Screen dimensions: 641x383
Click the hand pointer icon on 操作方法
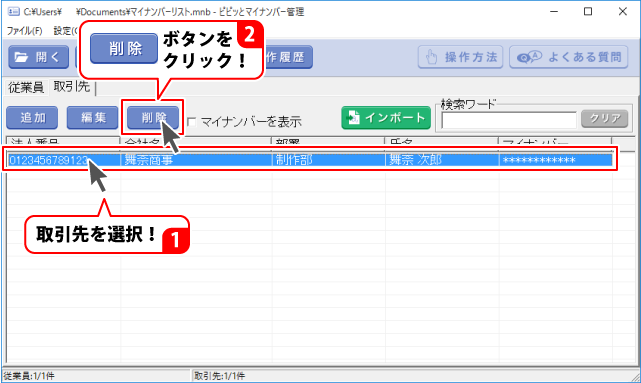[432, 57]
